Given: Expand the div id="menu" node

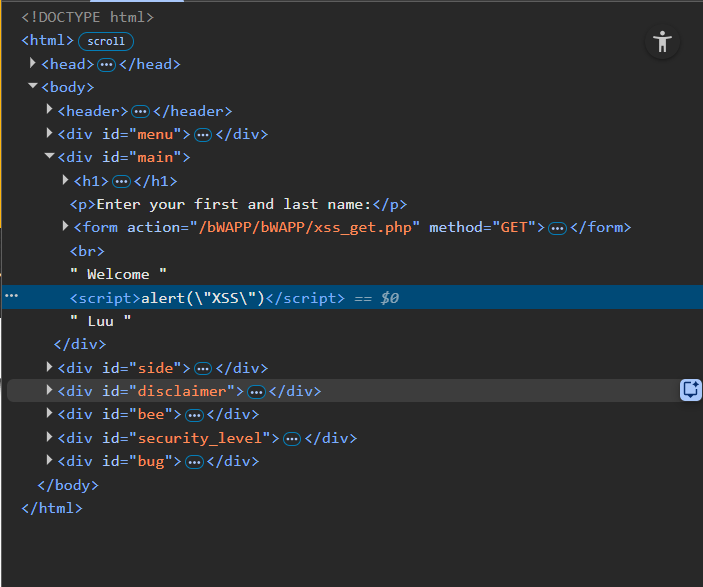Looking at the screenshot, I should [x=49, y=133].
